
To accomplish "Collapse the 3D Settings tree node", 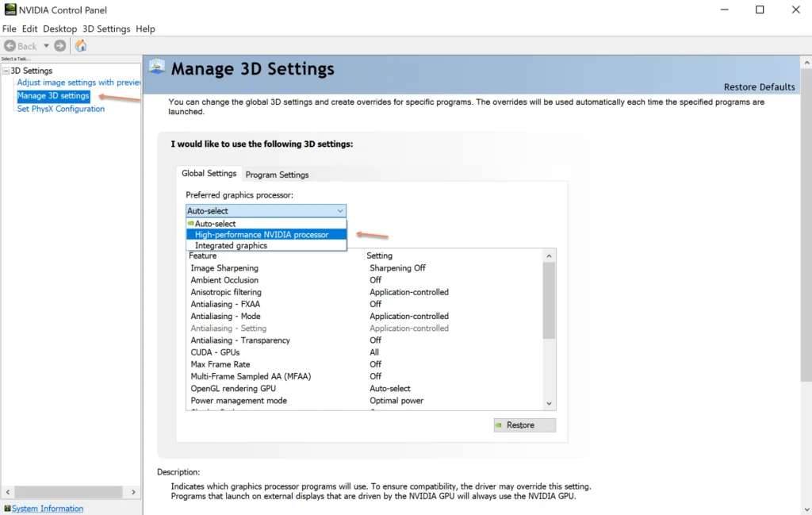I will (6, 71).
